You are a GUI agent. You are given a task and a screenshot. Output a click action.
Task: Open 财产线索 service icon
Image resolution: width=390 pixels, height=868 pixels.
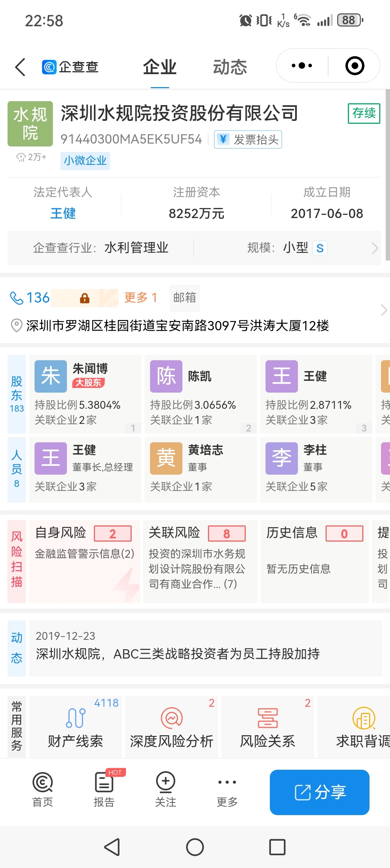point(76,718)
